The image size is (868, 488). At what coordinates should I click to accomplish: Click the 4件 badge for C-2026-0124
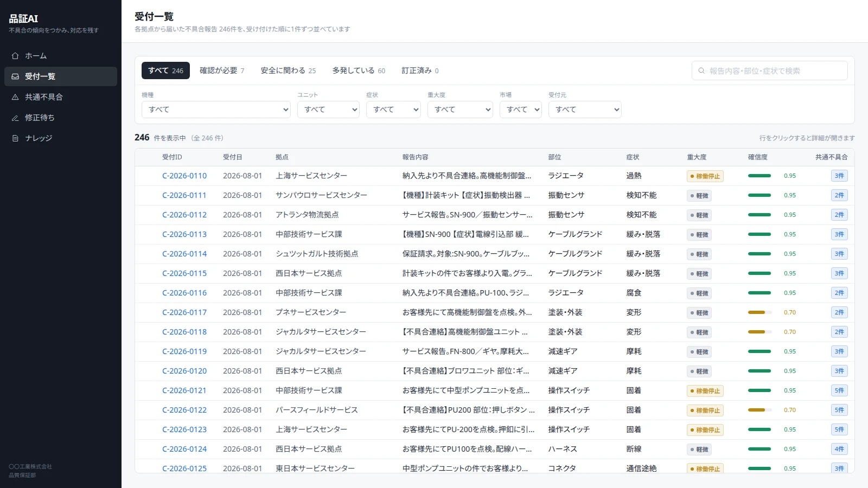pyautogui.click(x=839, y=449)
